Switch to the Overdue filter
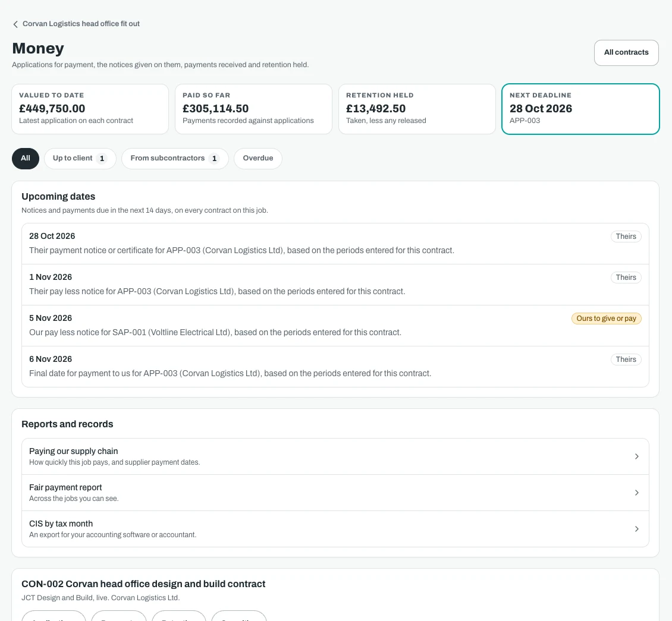 pos(258,159)
